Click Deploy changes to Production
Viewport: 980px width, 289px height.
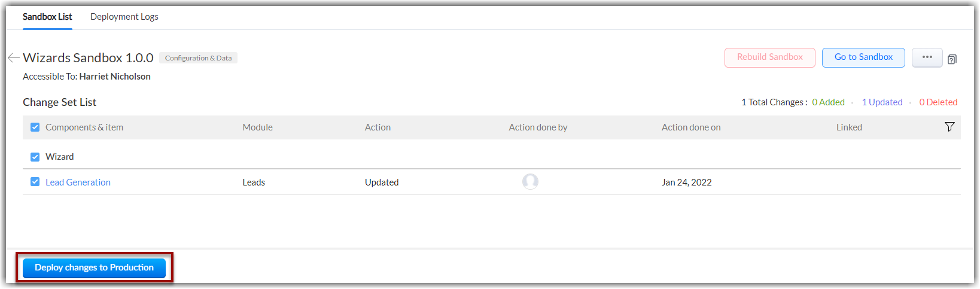coord(94,267)
